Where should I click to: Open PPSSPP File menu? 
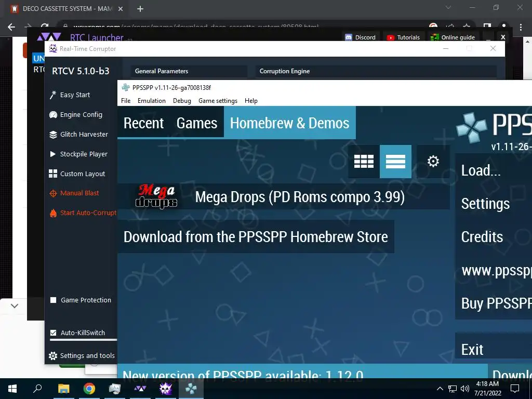click(126, 101)
